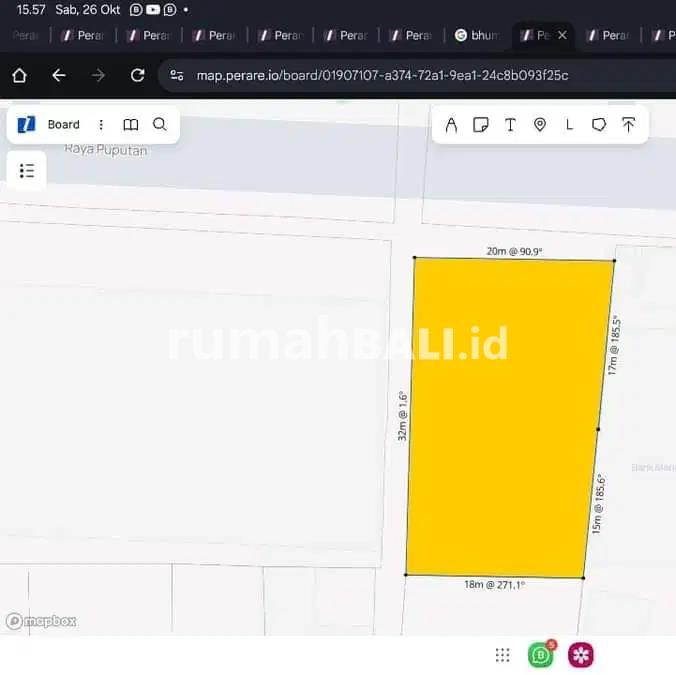Tap the YouTube notification icon in status bar

pyautogui.click(x=153, y=9)
